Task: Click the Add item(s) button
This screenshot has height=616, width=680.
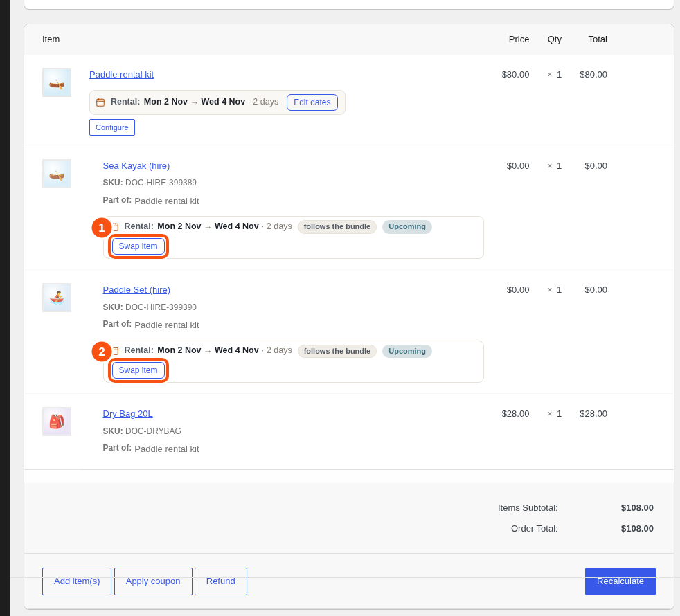Action: click(x=77, y=581)
